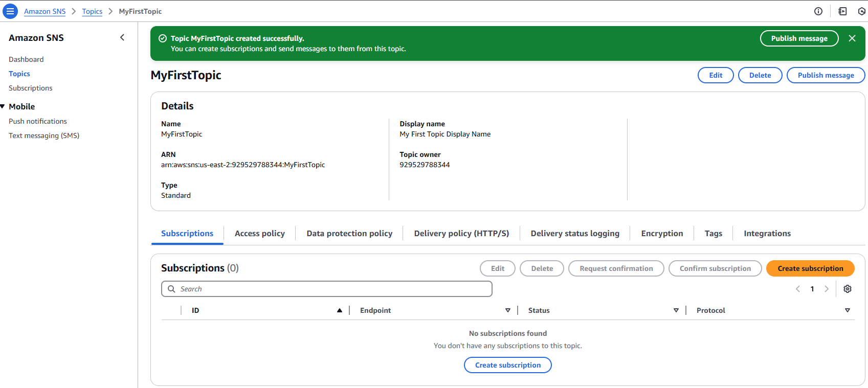This screenshot has height=388, width=868.
Task: Go to previous page of subscriptions
Action: click(798, 289)
